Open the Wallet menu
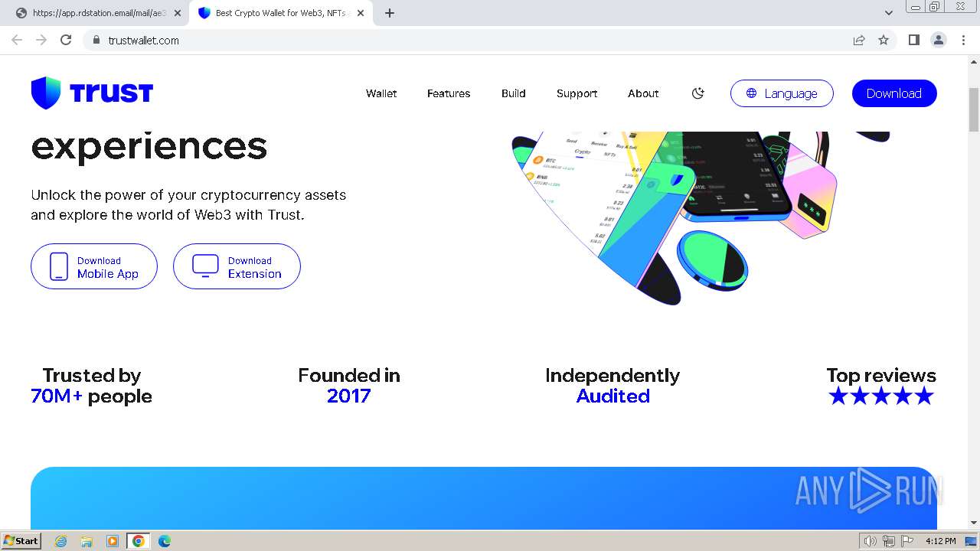 tap(381, 93)
